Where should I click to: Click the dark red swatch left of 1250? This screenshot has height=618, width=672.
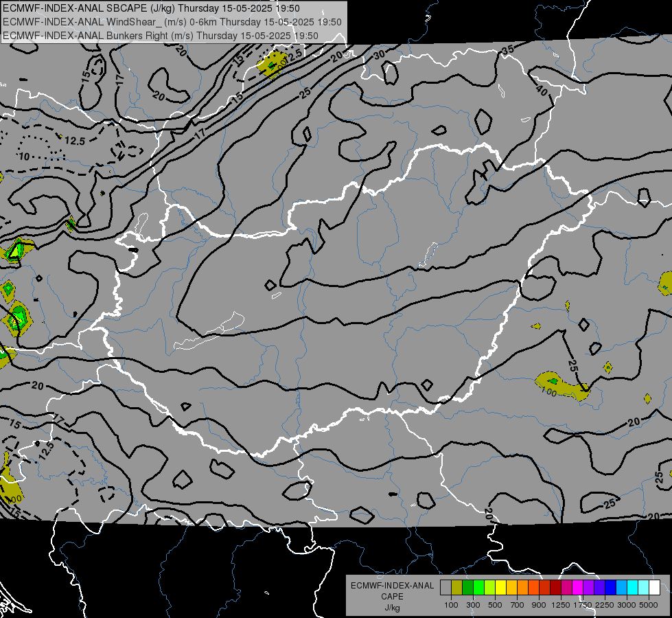click(x=556, y=588)
